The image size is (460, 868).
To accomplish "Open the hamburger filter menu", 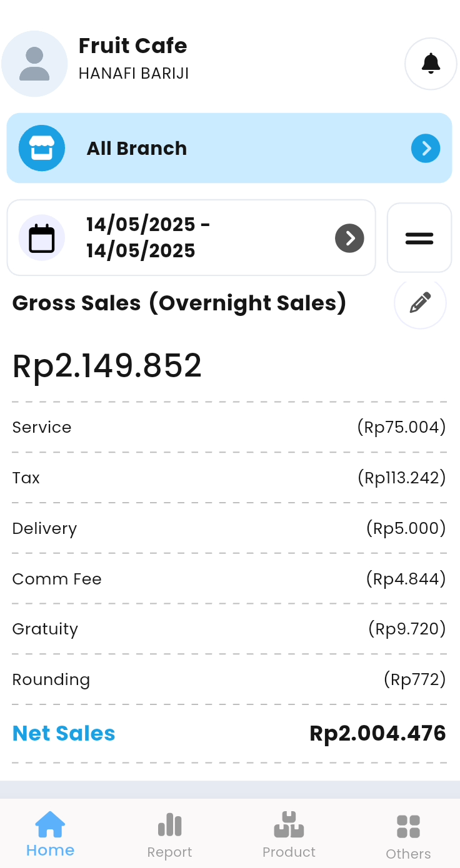I will click(x=419, y=238).
